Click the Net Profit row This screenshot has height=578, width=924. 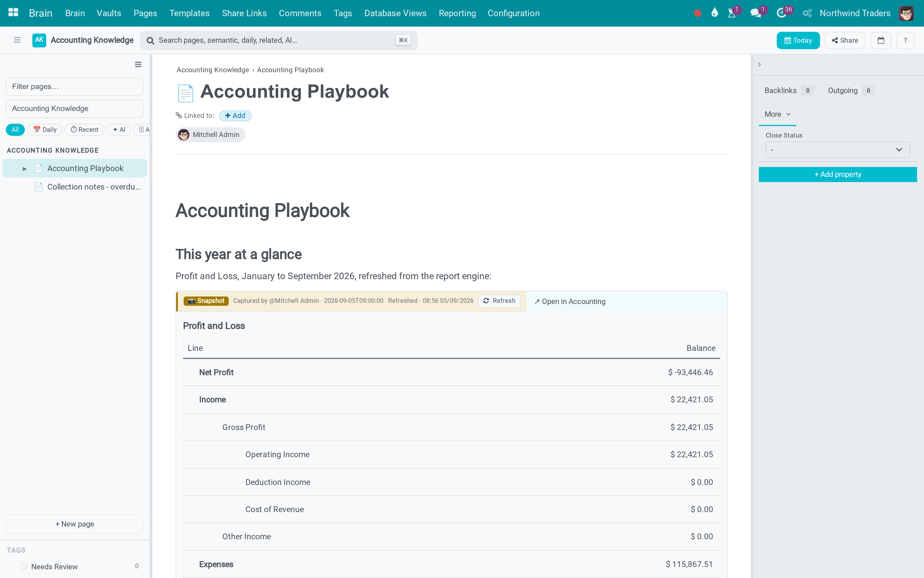[x=451, y=372]
